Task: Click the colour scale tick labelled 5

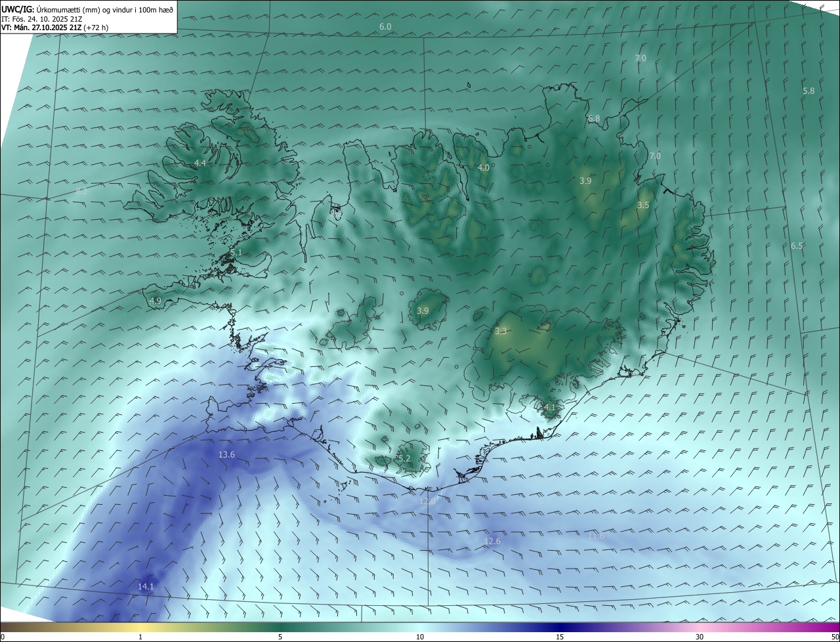Action: pyautogui.click(x=280, y=637)
